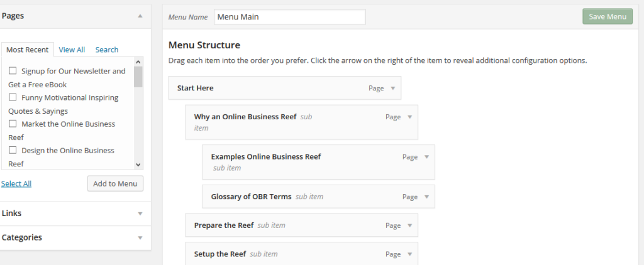Expand Prepare the Reef item arrow
This screenshot has width=644, height=265.
409,225
